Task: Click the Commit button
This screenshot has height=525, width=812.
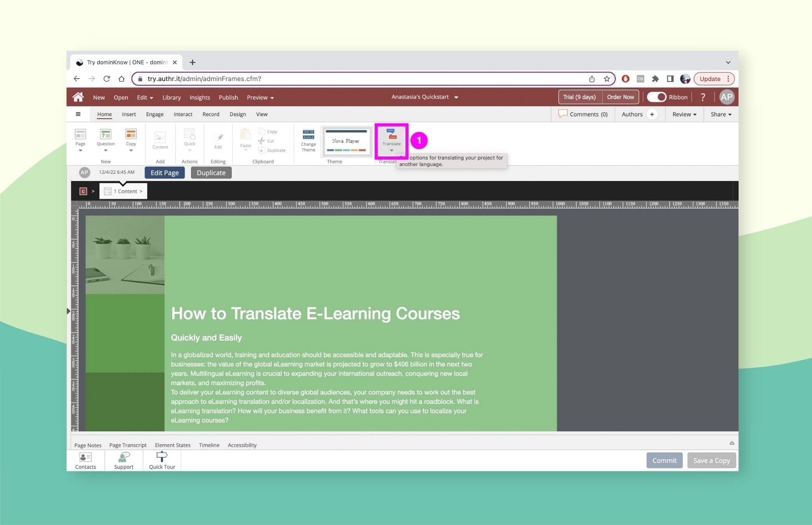Action: (x=664, y=460)
